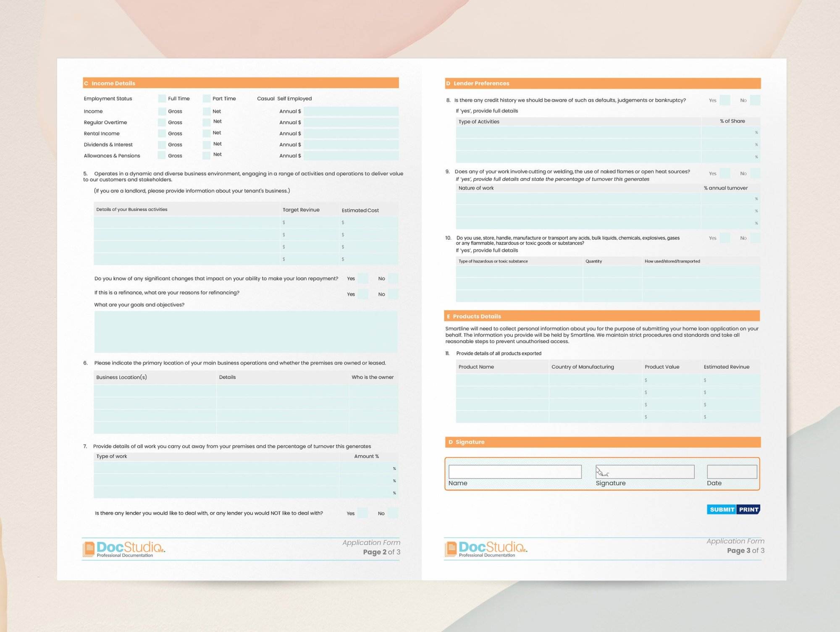This screenshot has height=632, width=840.
Task: Click first Product Name cell in the products table
Action: pos(502,380)
